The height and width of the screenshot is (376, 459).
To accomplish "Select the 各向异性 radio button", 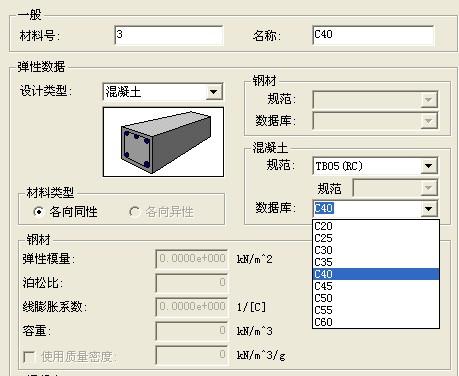I will 134,212.
